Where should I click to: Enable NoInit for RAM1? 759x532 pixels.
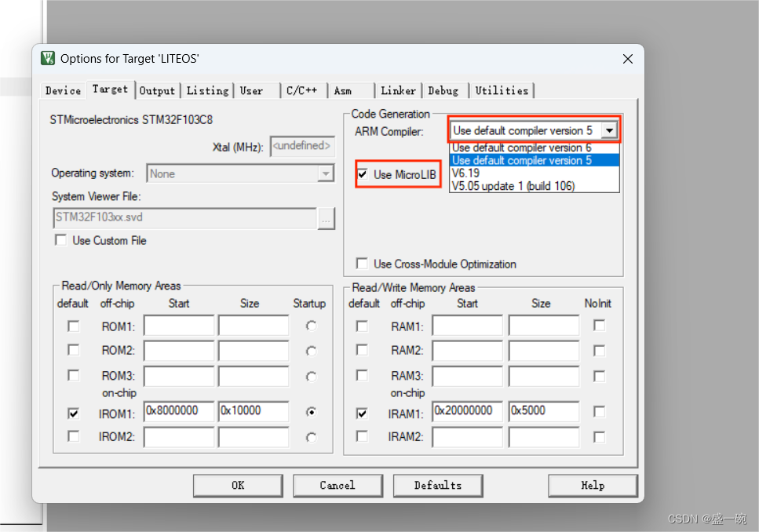pyautogui.click(x=599, y=326)
